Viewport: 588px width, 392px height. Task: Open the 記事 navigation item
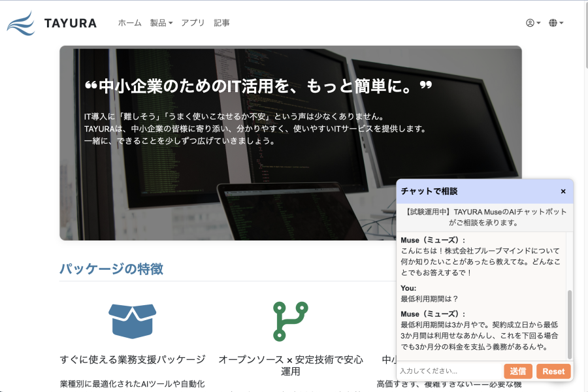pos(221,23)
